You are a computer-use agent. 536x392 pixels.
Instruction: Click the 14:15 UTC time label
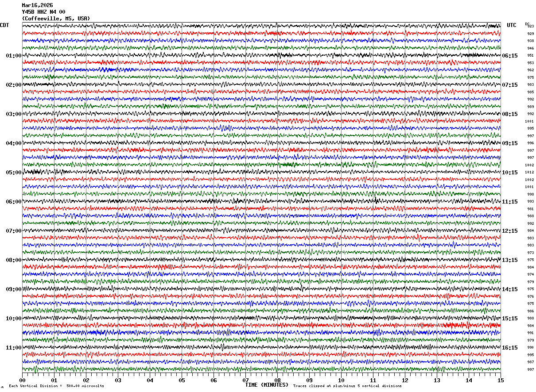510,289
